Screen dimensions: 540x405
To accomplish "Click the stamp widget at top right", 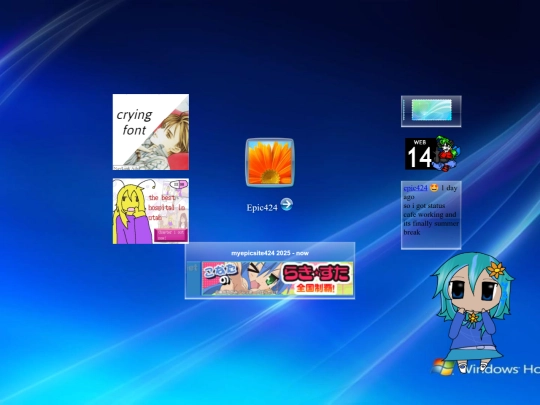I will pyautogui.click(x=431, y=111).
